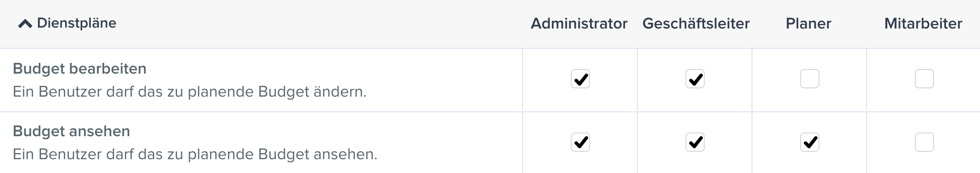The height and width of the screenshot is (173, 980).
Task: Click the Dienstpläne section title
Action: coord(77,23)
